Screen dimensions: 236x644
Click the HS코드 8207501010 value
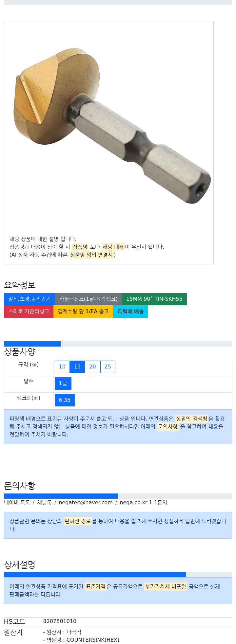(x=60, y=621)
